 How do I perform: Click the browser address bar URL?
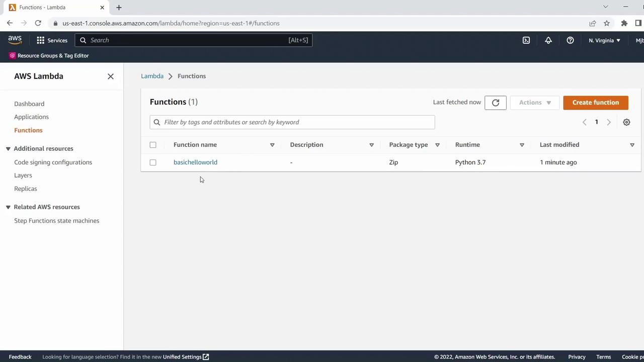pyautogui.click(x=171, y=23)
